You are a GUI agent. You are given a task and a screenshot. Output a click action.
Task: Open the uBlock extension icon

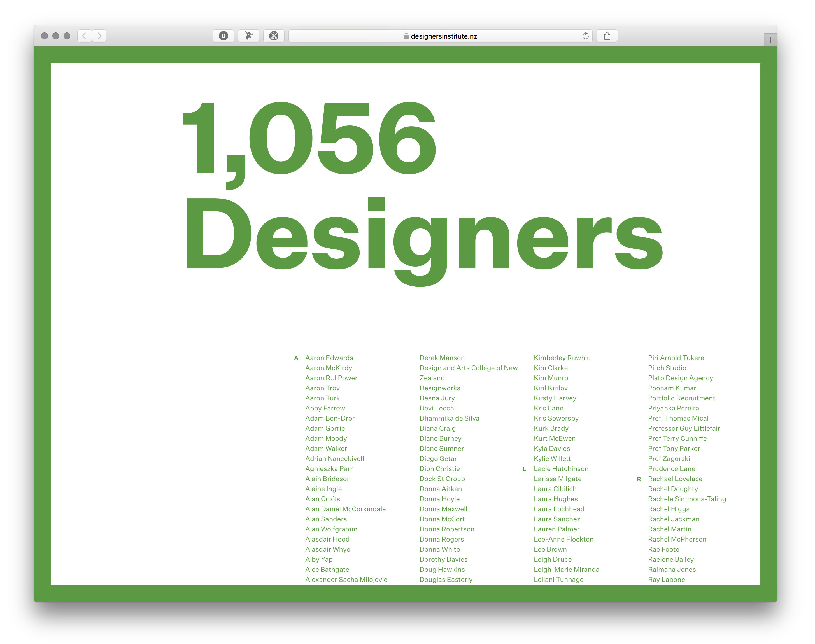(x=223, y=36)
